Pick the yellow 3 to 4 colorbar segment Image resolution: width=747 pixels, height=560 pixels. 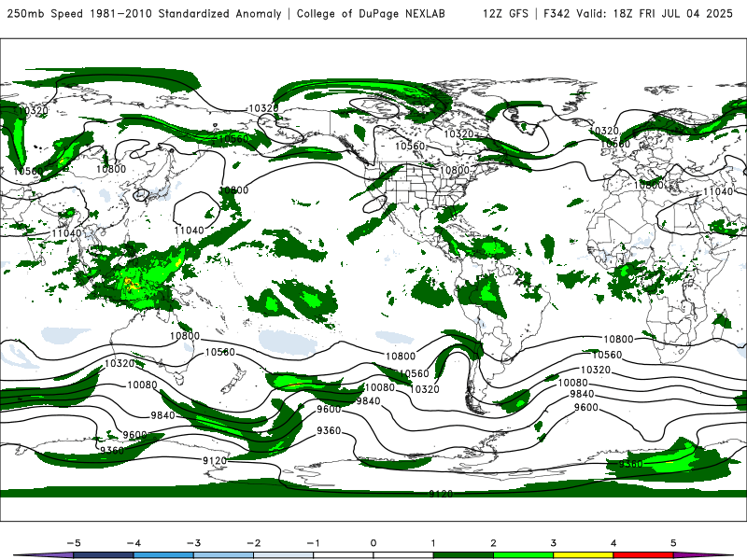click(583, 555)
